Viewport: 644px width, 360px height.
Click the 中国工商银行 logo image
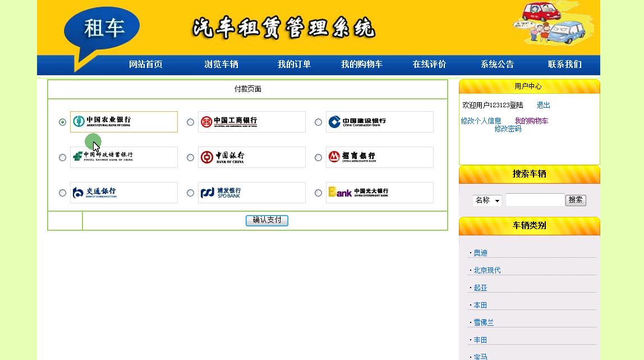(252, 122)
